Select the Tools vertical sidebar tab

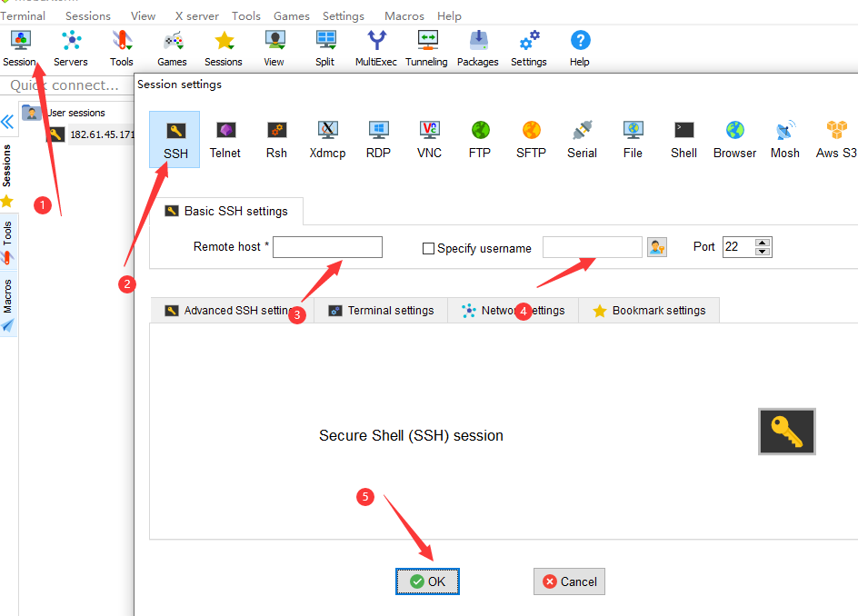click(x=7, y=243)
